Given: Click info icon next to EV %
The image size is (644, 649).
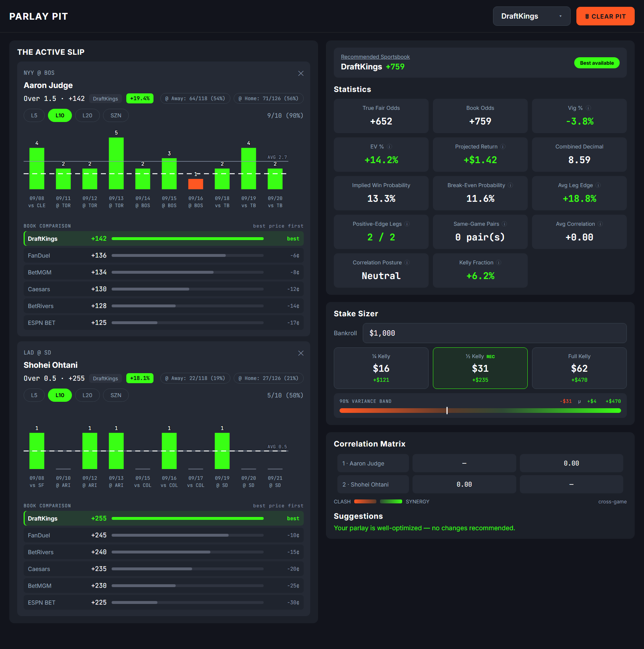Looking at the screenshot, I should click(390, 147).
